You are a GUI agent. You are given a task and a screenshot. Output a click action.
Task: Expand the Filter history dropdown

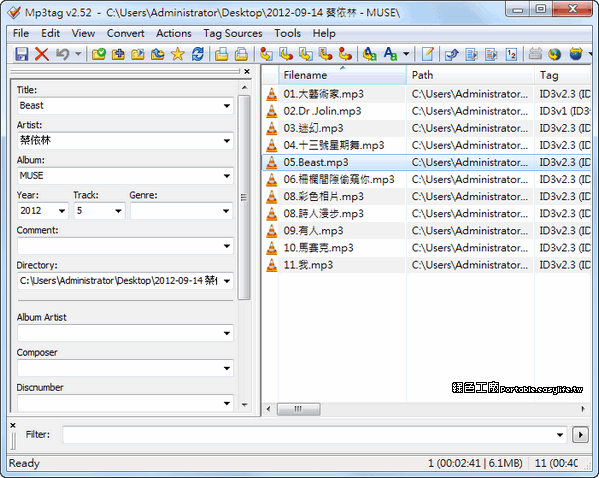pos(560,435)
